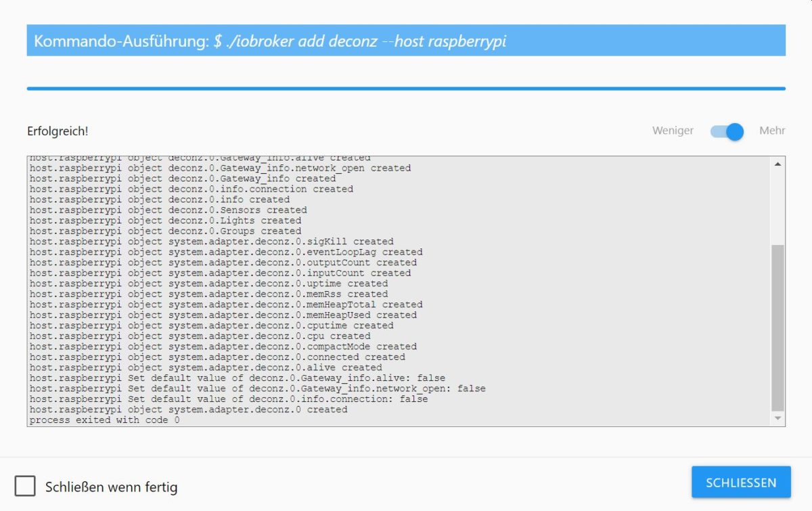Click the Weniger label
Image resolution: width=812 pixels, height=511 pixels.
pos(672,131)
